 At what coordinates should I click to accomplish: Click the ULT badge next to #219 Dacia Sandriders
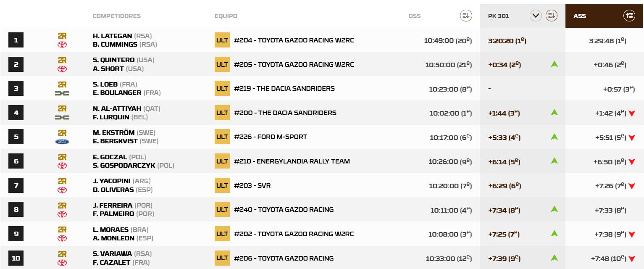(x=222, y=88)
